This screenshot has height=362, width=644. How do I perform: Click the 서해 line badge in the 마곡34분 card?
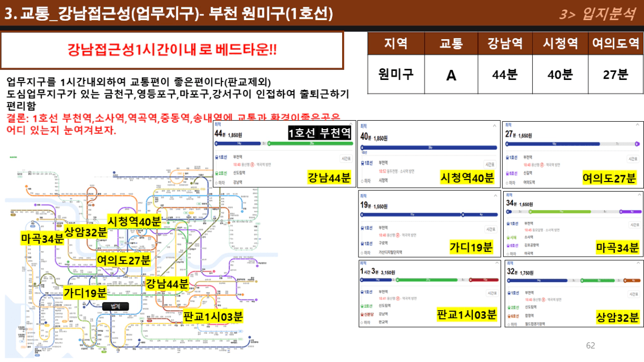(x=513, y=237)
